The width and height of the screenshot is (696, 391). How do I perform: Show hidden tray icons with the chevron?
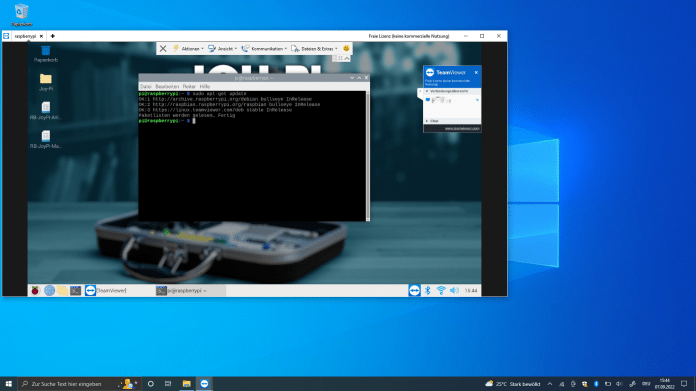pos(550,384)
